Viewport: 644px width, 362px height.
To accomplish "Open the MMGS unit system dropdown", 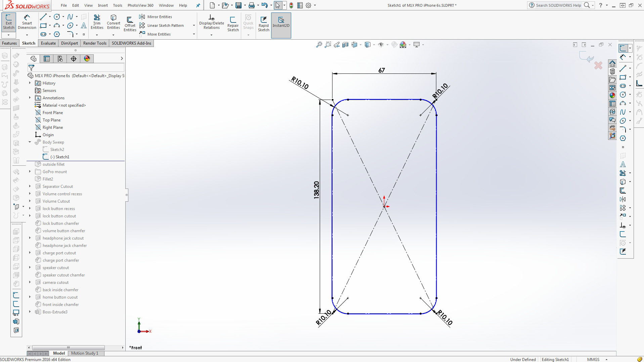I will 607,360.
